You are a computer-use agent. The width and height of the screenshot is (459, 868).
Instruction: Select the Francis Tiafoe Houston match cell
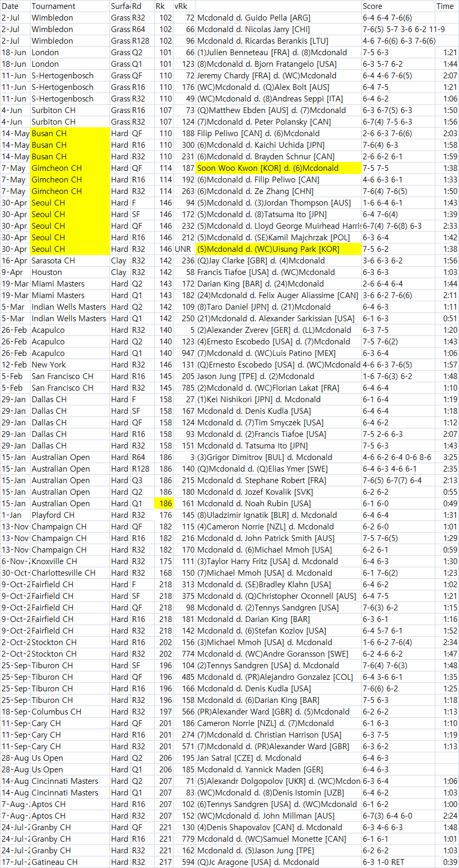(279, 272)
